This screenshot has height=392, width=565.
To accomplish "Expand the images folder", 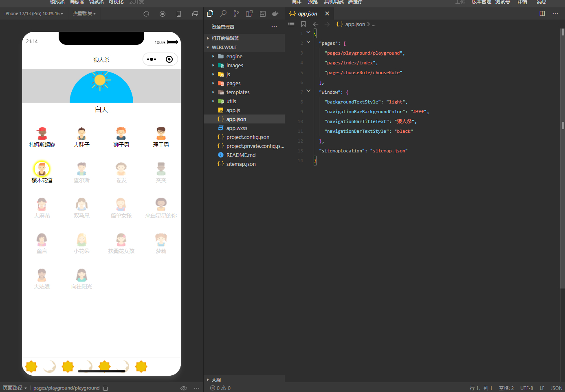I will [244, 66].
